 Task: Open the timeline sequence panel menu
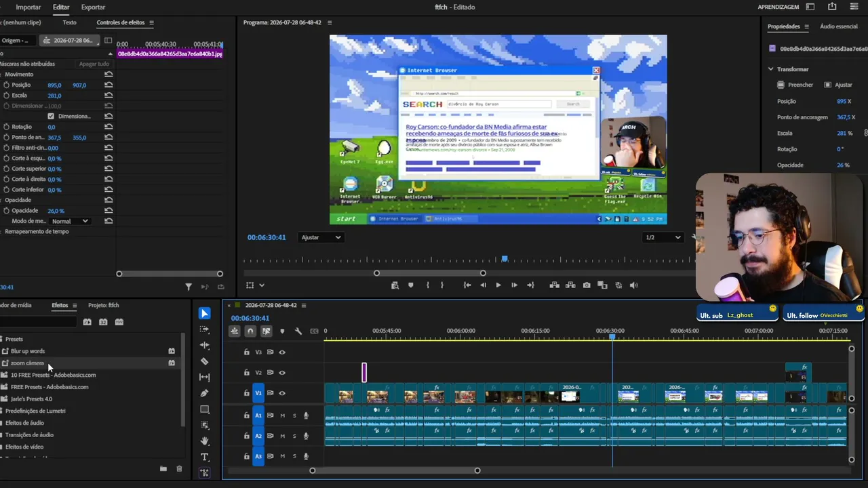pos(304,305)
